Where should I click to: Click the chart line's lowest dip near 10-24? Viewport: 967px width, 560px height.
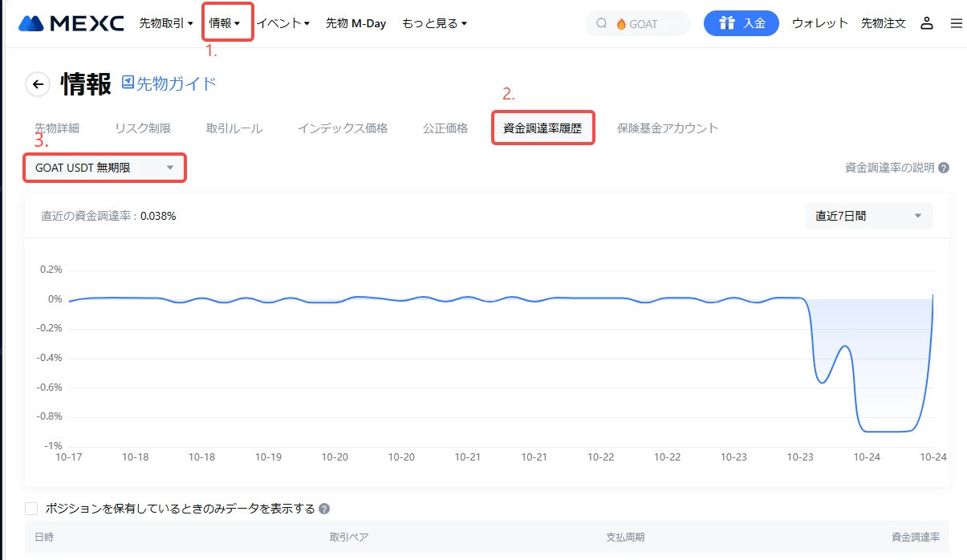click(887, 431)
